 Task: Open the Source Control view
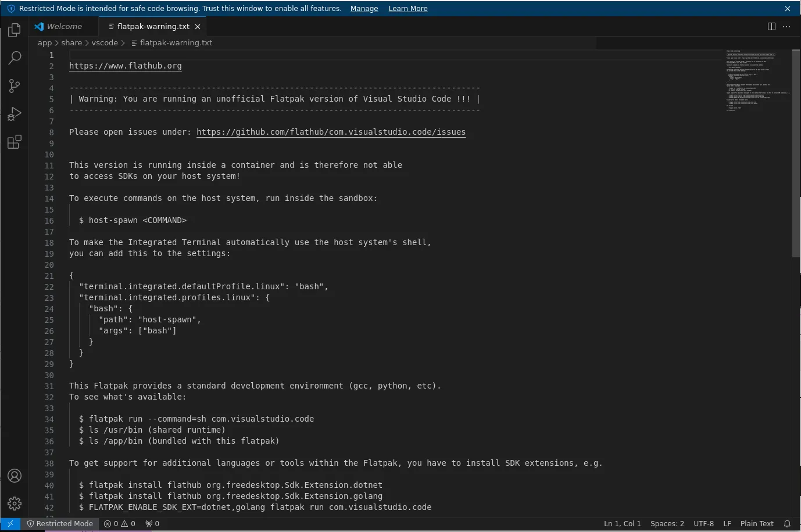tap(15, 86)
